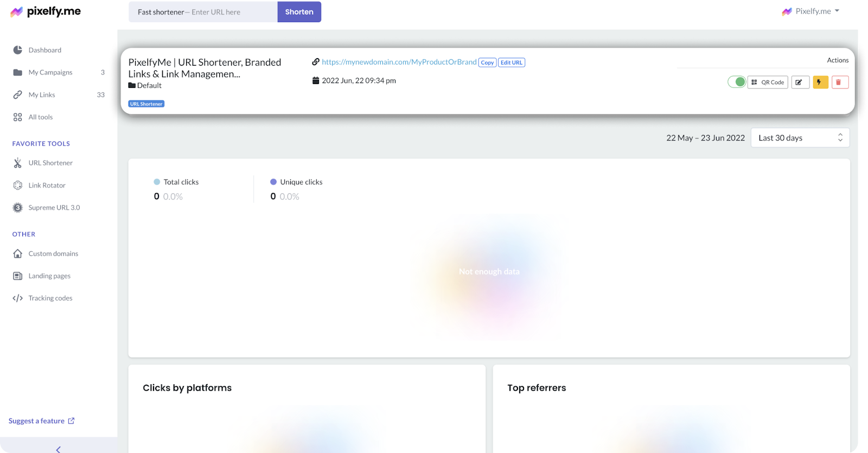868x453 pixels.
Task: Expand the Pixelfy.me account dropdown arrow
Action: coord(837,11)
